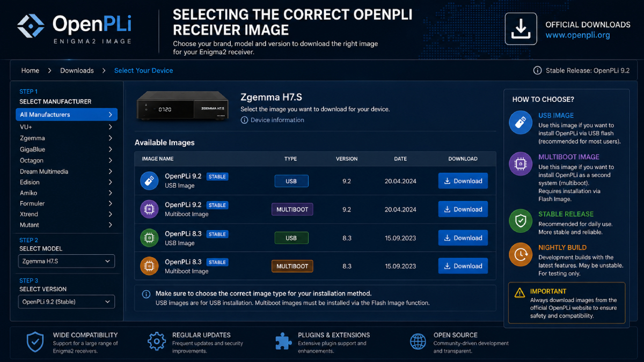This screenshot has height=362, width=644.
Task: Click the green USB type tag for 8.3
Action: tap(291, 238)
